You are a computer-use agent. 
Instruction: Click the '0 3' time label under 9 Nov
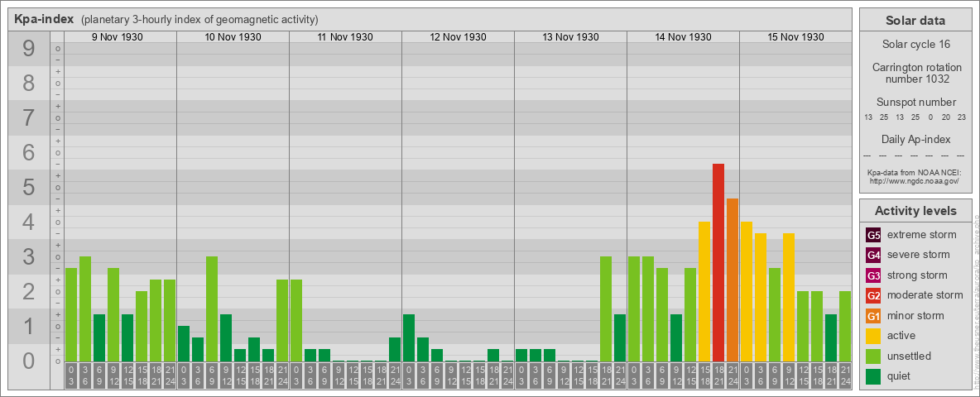pyautogui.click(x=71, y=375)
